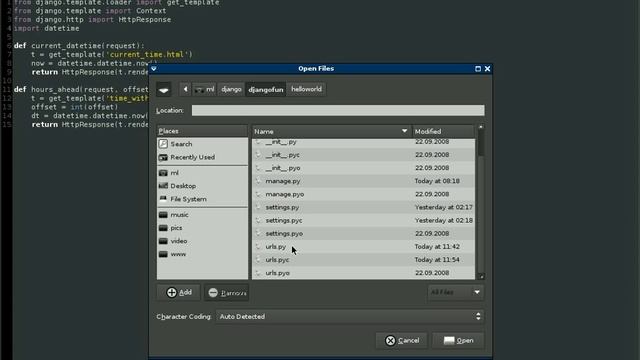Click the file list scroll-up arrow

481,127
